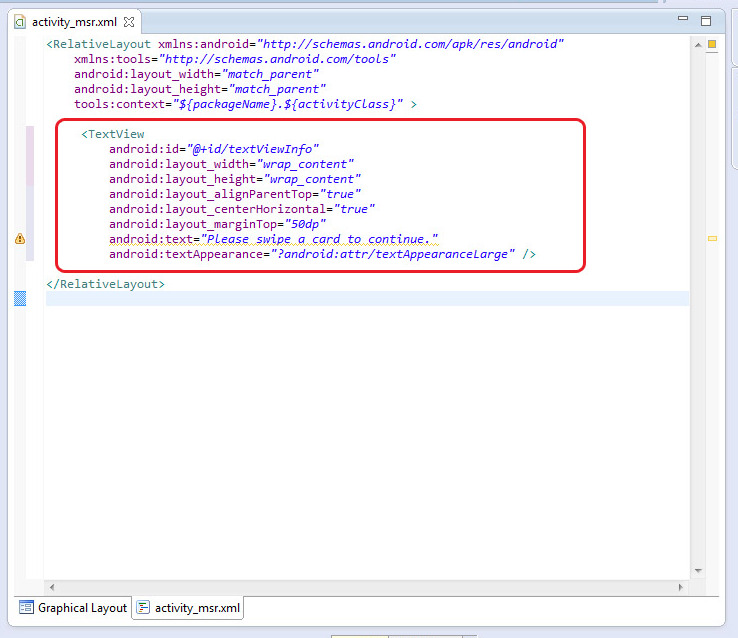Click the Android file icon on editor tab

[x=20, y=21]
